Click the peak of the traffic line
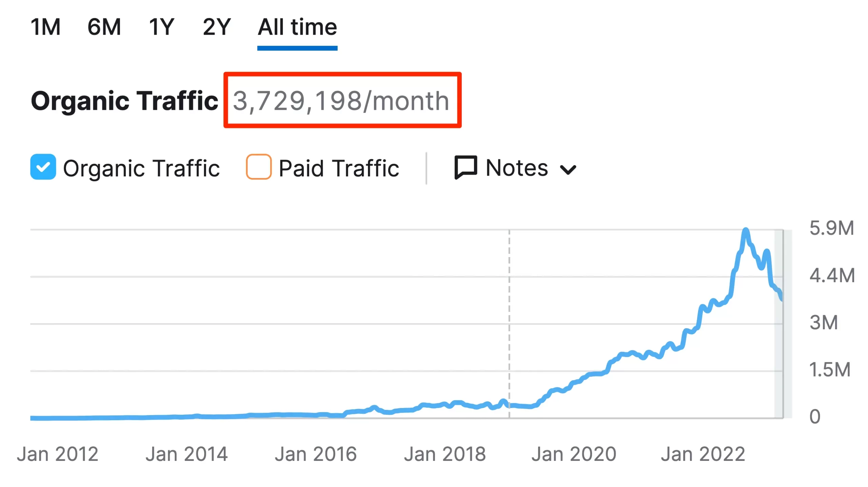Image resolution: width=868 pixels, height=487 pixels. [745, 231]
